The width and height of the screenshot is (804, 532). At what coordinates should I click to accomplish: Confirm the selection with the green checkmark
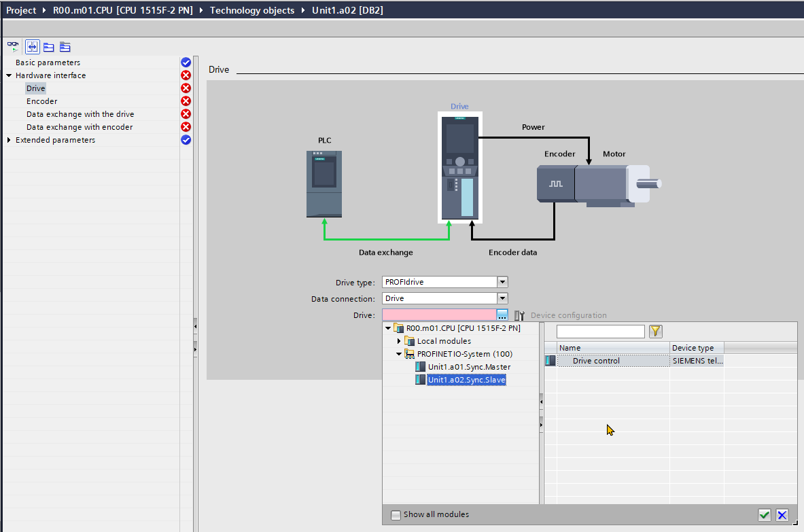click(764, 515)
